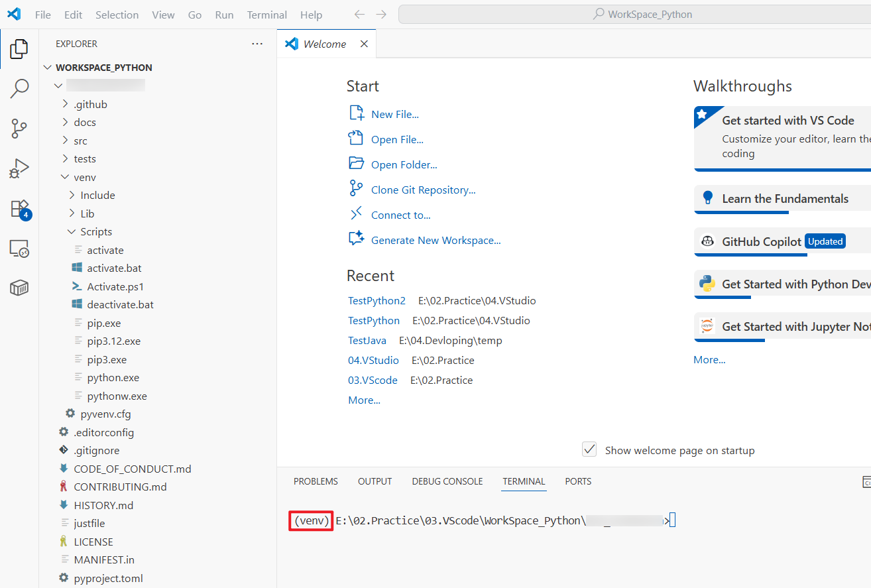Click the PowerShell icon beside Activate.ps1
Viewport: 871px width, 588px height.
(x=77, y=286)
